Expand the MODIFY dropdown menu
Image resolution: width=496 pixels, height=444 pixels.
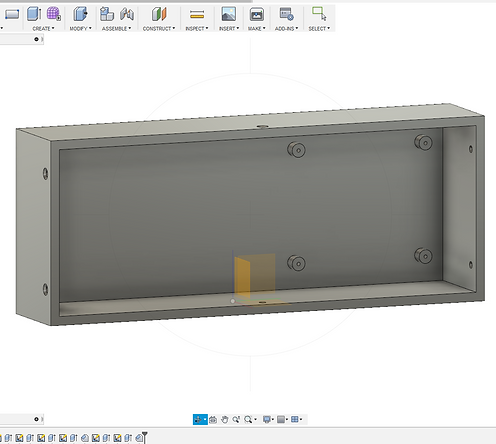80,29
